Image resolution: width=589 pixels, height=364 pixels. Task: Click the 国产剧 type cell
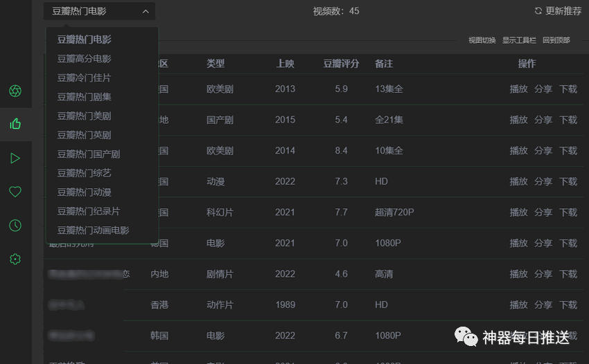point(220,120)
